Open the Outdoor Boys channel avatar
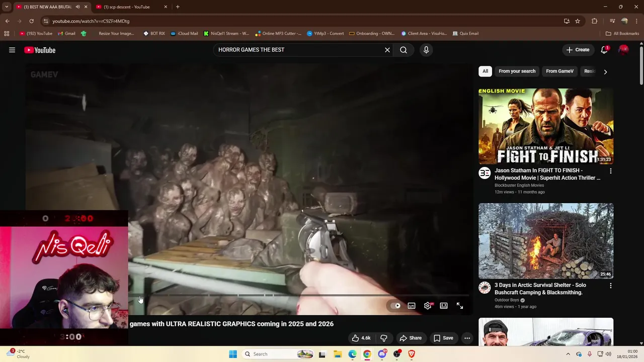The height and width of the screenshot is (362, 644). [x=485, y=288]
